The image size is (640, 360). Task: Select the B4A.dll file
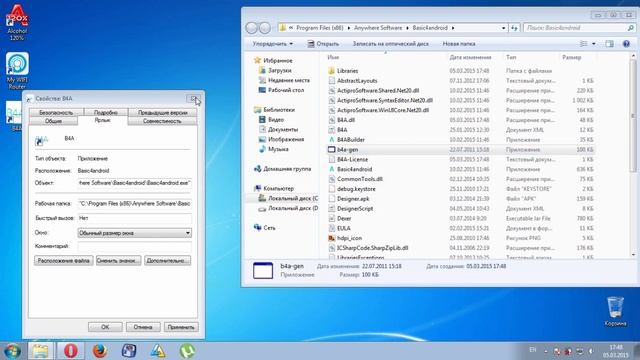346,120
